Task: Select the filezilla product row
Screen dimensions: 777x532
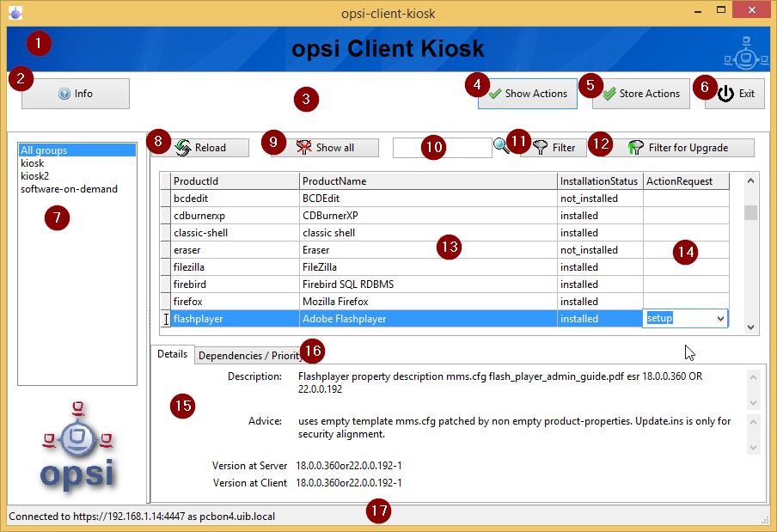Action: pos(444,267)
